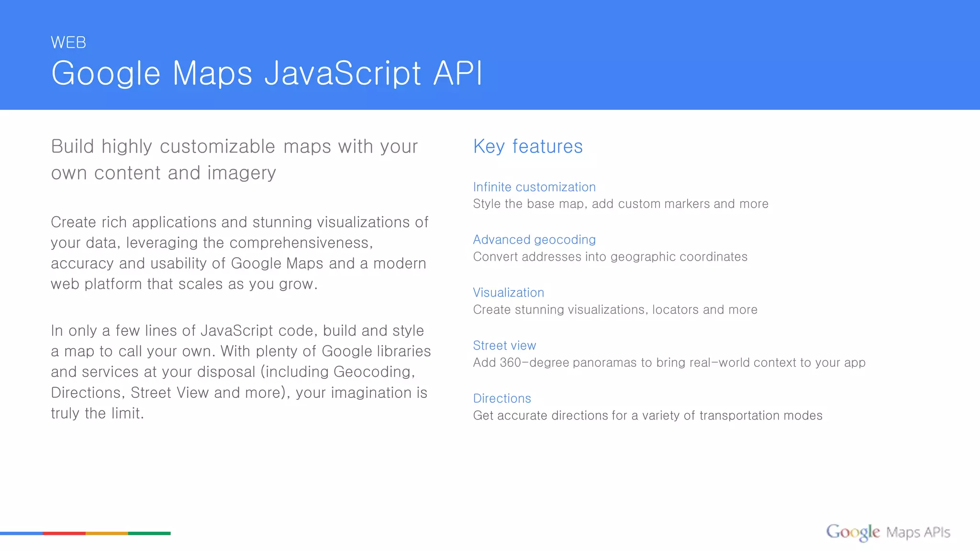980x551 pixels.
Task: Click the 'Google Maps JavaScript API' title
Action: pyautogui.click(x=267, y=74)
